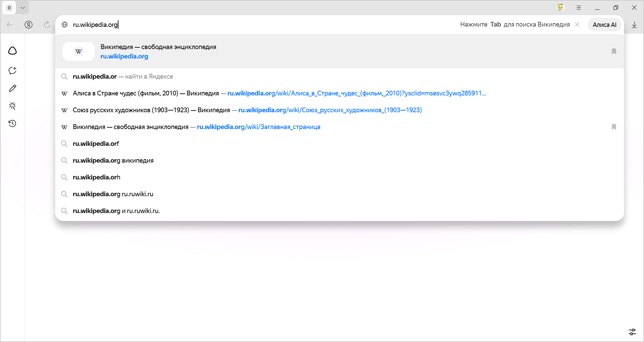Viewport: 644px width, 342px height.
Task: Toggle bookmark on the top Wikipedia suggestion
Action: (x=614, y=51)
